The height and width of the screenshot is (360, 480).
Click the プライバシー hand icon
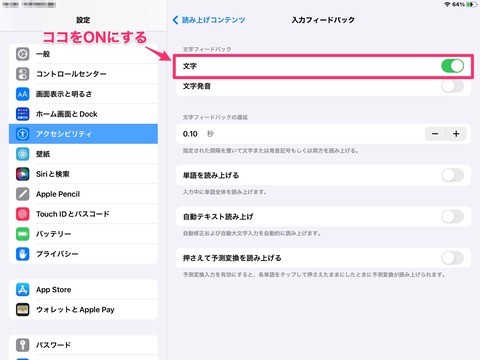23,254
